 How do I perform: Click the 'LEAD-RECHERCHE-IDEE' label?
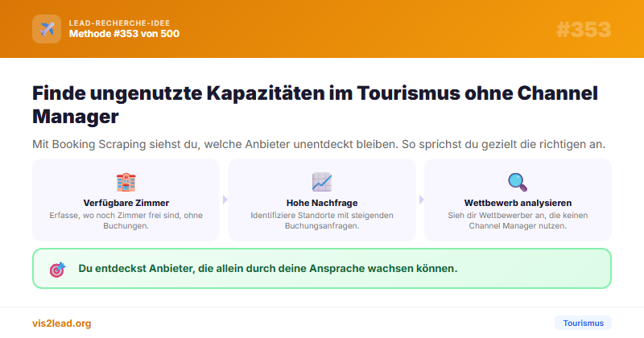click(119, 23)
